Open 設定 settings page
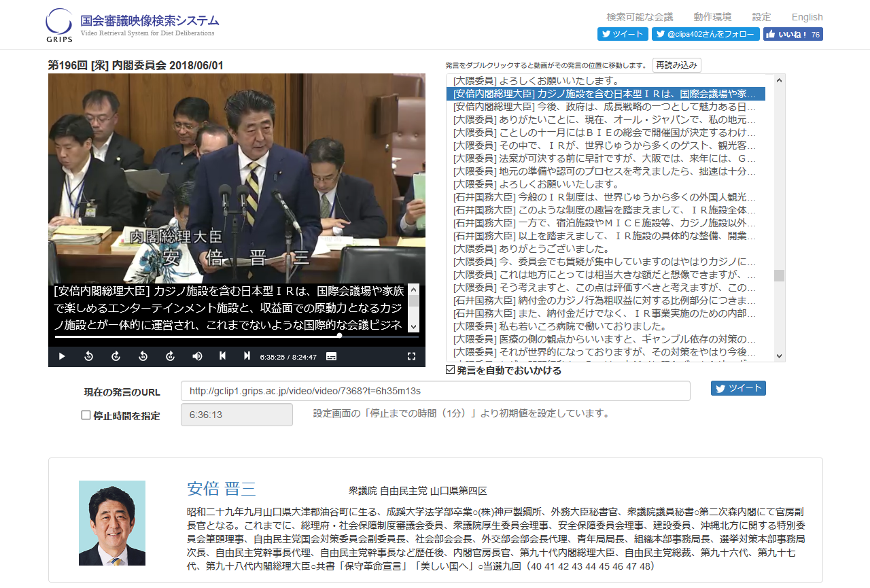This screenshot has height=588, width=870. click(x=761, y=17)
